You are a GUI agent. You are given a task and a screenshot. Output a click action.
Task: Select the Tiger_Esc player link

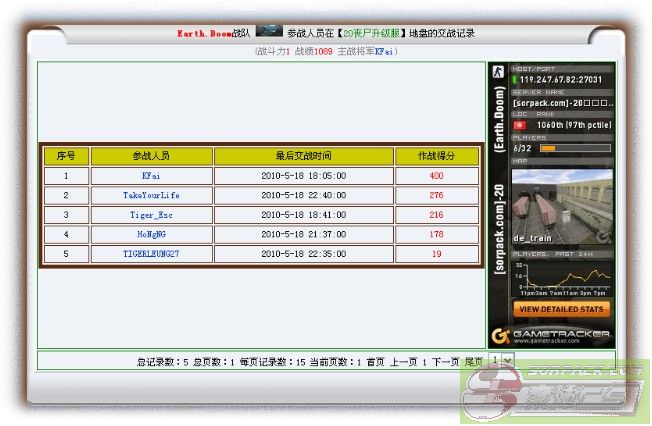151,215
